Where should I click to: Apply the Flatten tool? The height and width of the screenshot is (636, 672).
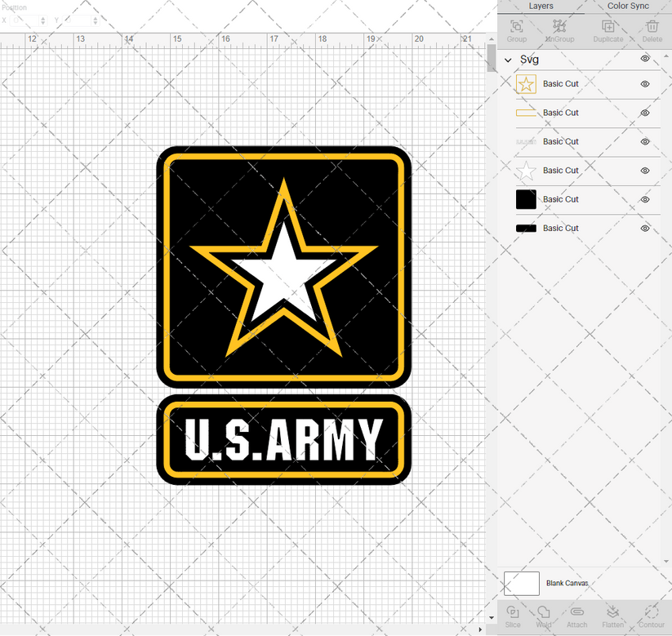click(x=612, y=615)
